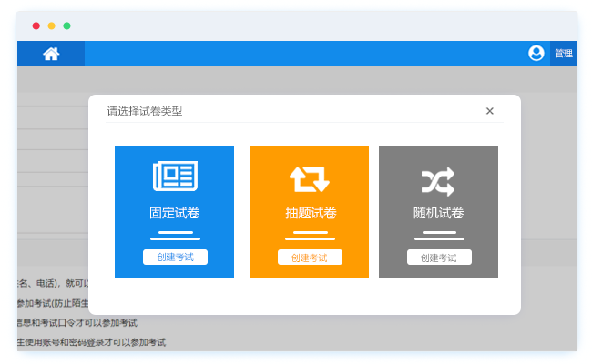Click the green window maximize dot
Screen dimensions: 592x364
(x=66, y=26)
